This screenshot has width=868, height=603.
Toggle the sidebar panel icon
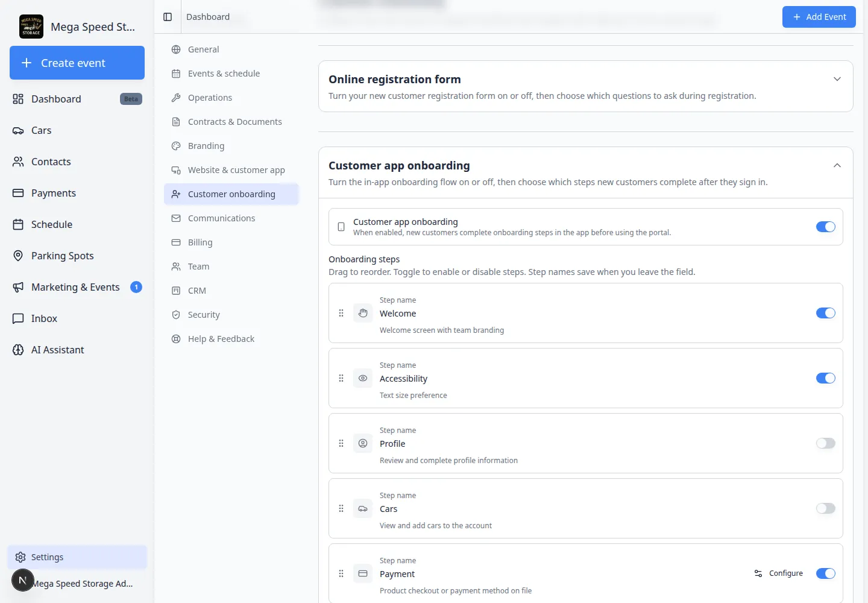coord(168,17)
